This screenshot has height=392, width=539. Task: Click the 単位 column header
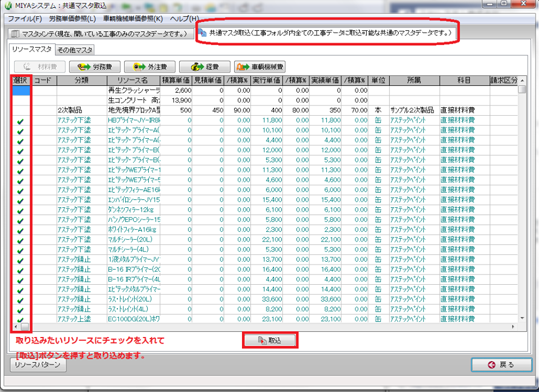[x=378, y=80]
